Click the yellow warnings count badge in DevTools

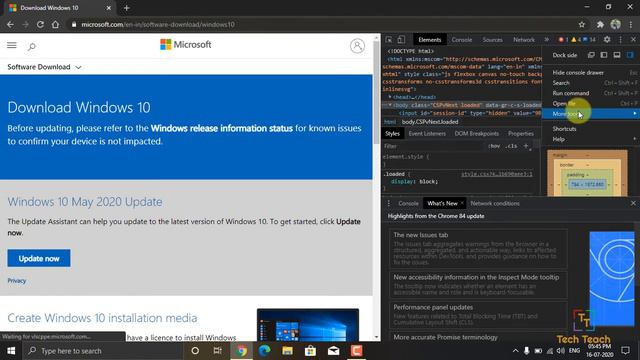click(576, 40)
